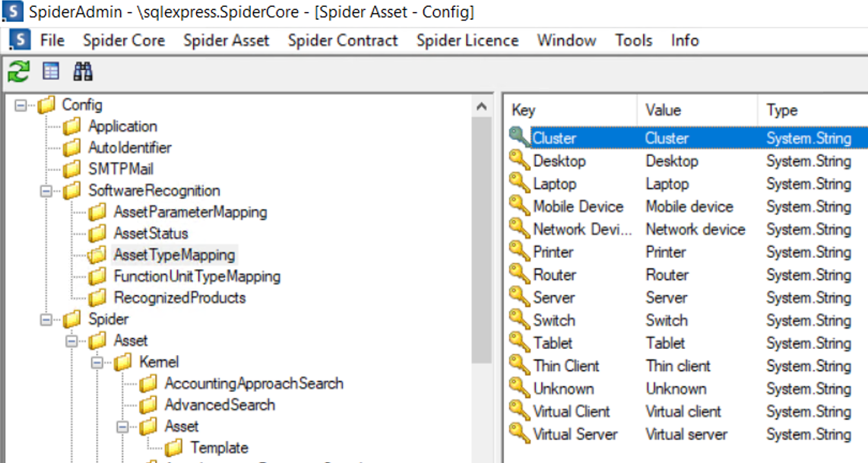Click the key icon next to Desktop
Image resolution: width=868 pixels, height=463 pixels.
[519, 160]
